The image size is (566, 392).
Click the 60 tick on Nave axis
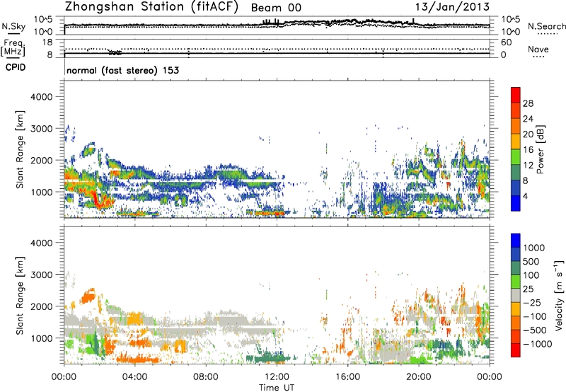click(x=507, y=42)
